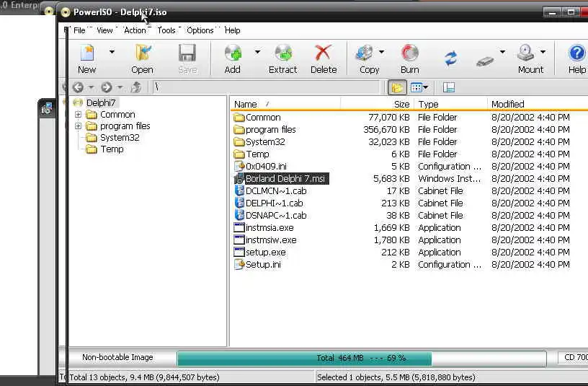Click the red Delete toolbar icon
The width and height of the screenshot is (588, 386).
point(323,53)
